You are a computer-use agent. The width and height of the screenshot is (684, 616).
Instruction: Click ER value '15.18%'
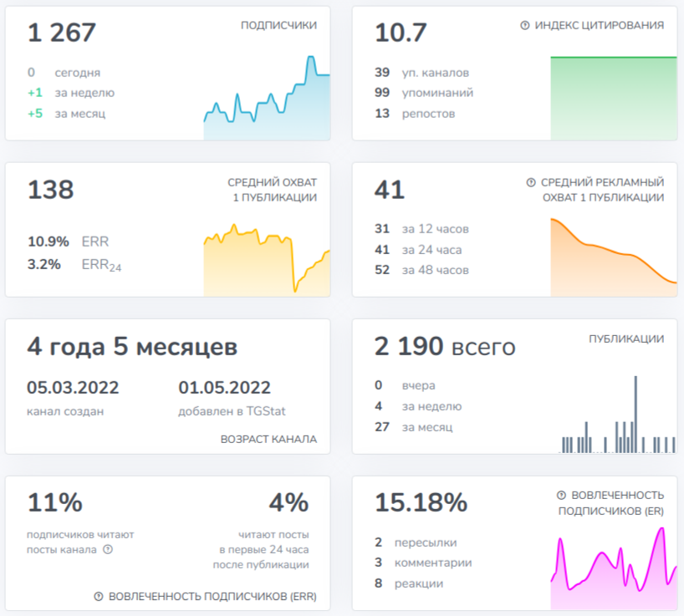tap(421, 502)
